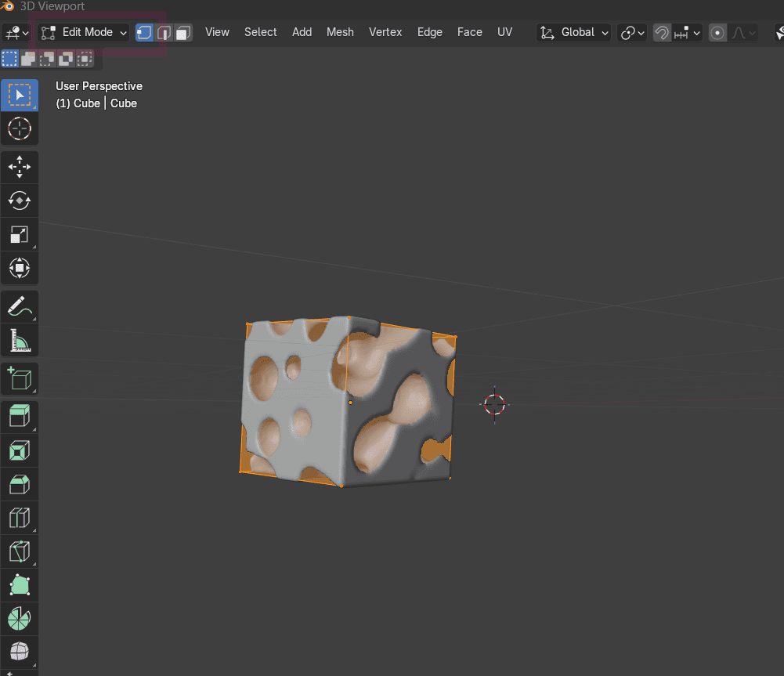Select the Rotate tool
Screen dimensions: 784x676
pos(20,201)
